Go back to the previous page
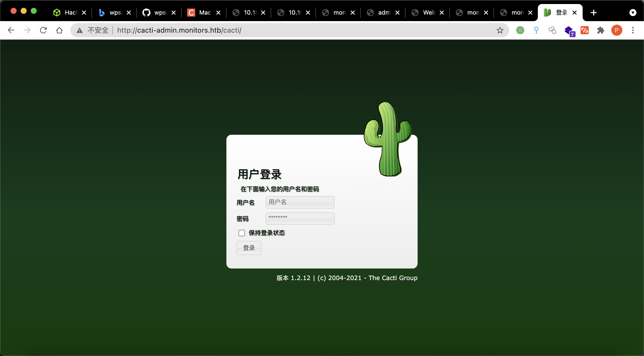 [x=11, y=30]
